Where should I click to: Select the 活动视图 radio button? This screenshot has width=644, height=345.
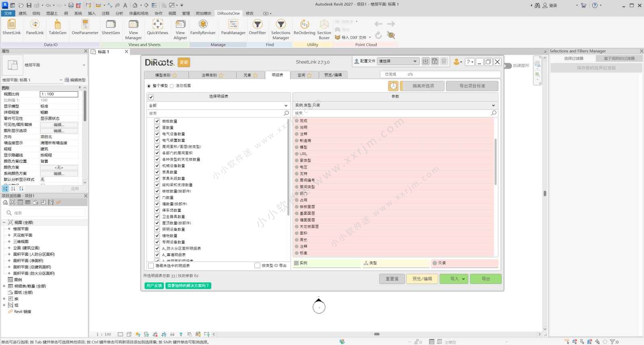point(172,86)
